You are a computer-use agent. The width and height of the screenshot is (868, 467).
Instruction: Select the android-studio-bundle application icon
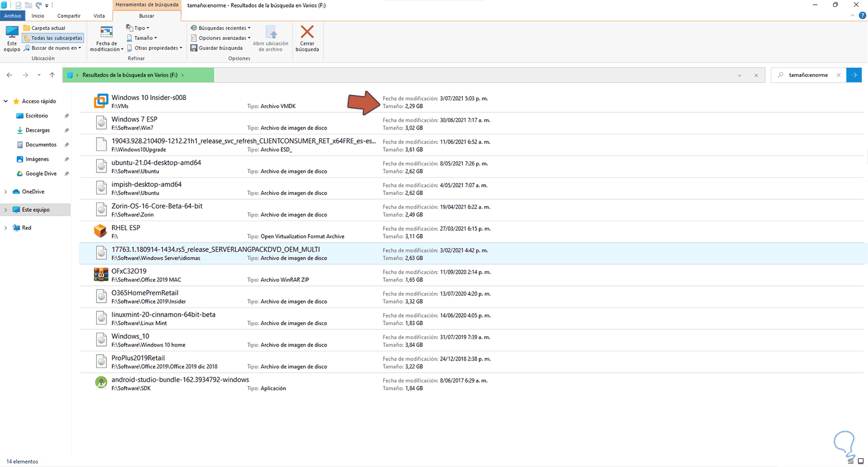[x=101, y=383]
